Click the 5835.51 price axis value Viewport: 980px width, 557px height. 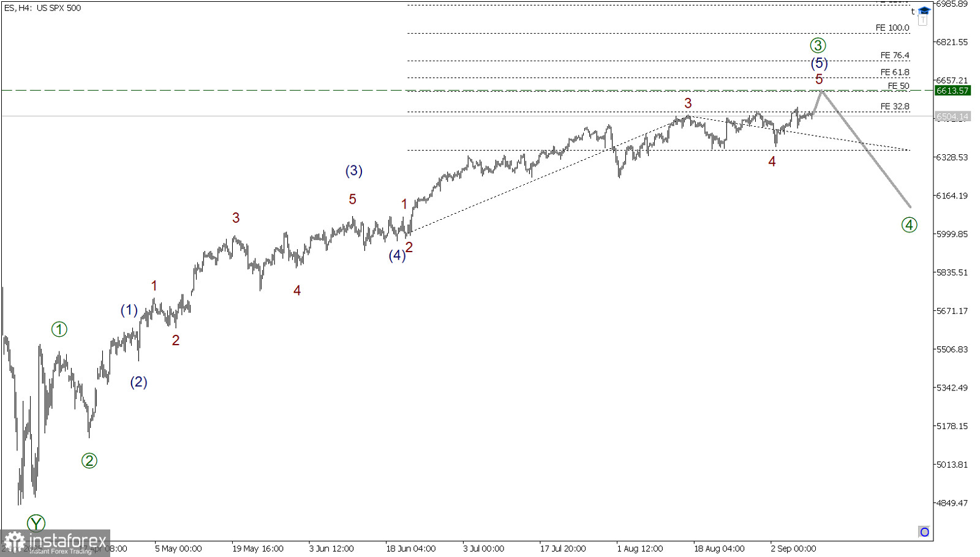click(x=952, y=272)
